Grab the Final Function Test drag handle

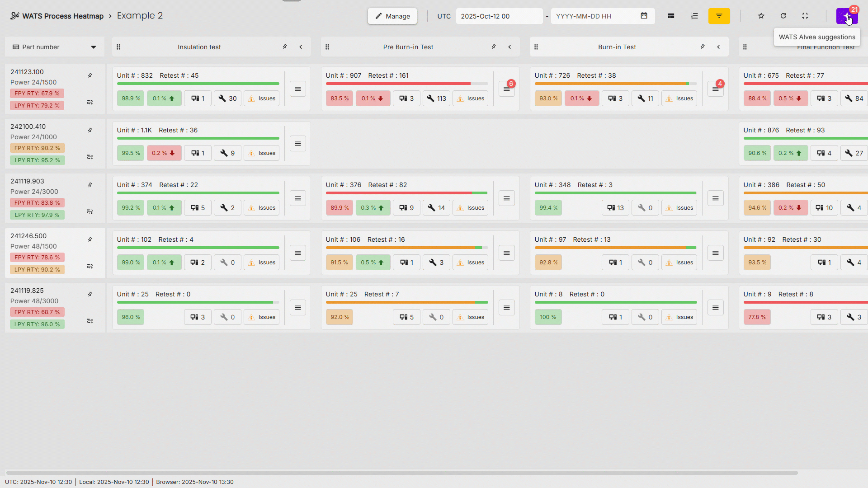[745, 47]
